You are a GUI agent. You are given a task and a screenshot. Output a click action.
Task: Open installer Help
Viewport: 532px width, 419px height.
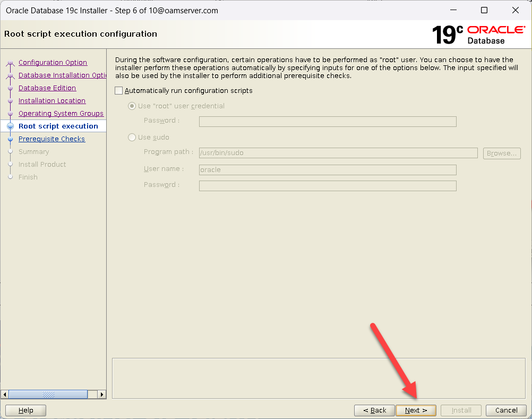point(25,410)
